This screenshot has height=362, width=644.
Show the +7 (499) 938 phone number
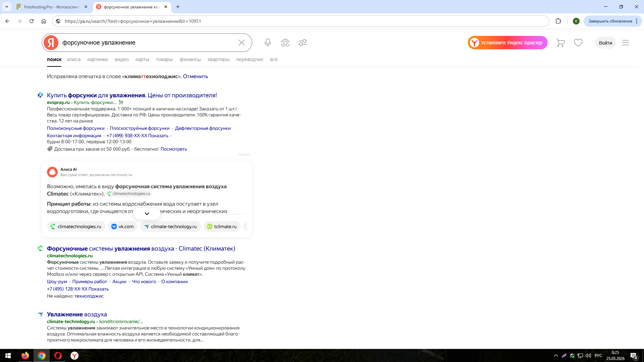point(137,136)
